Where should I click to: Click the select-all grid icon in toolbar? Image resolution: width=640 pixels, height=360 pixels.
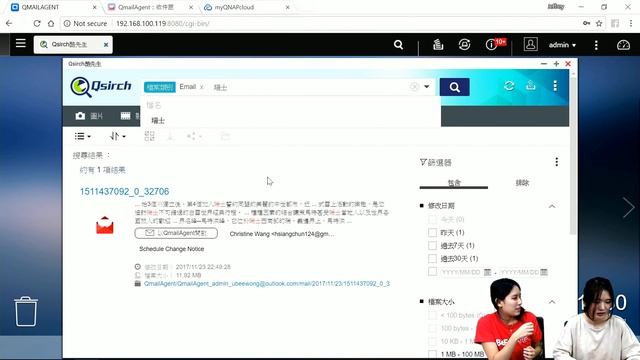coord(149,136)
